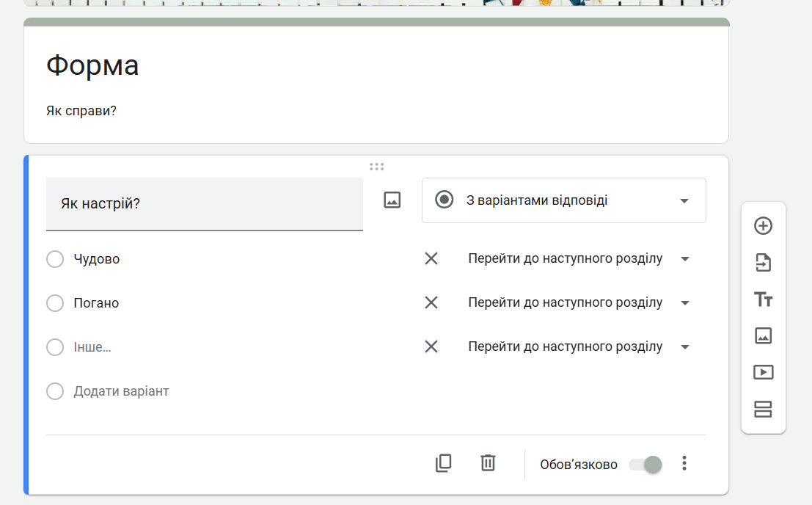
Task: Open the question type dropdown 'З варіантами відповіді'
Action: (x=563, y=200)
